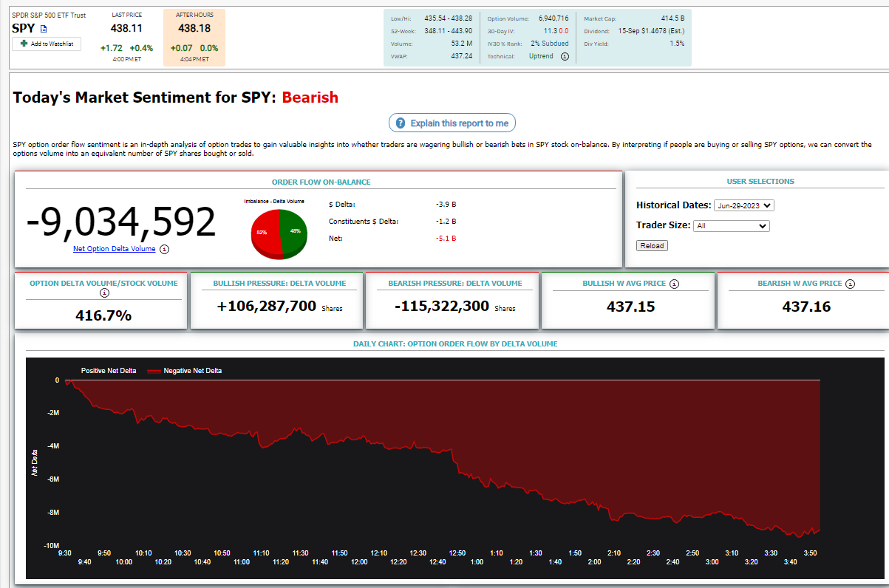
Task: Click 12:50 mark on chart time axis
Action: point(457,553)
